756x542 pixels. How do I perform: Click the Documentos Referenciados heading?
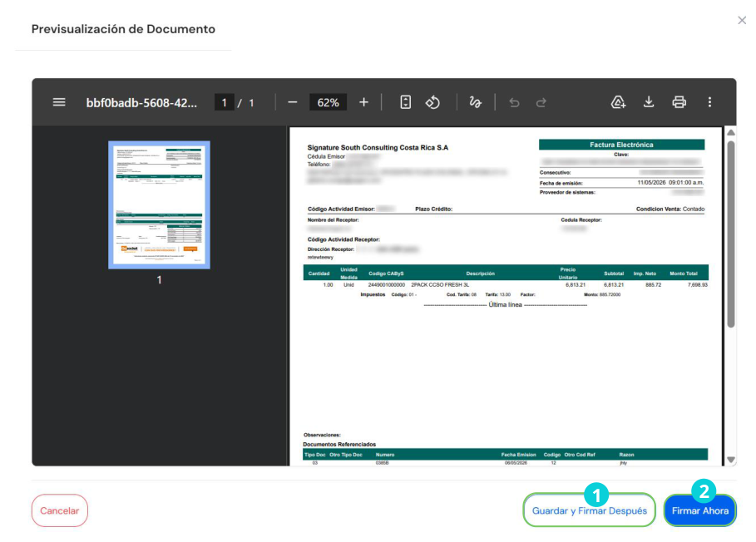pos(339,444)
